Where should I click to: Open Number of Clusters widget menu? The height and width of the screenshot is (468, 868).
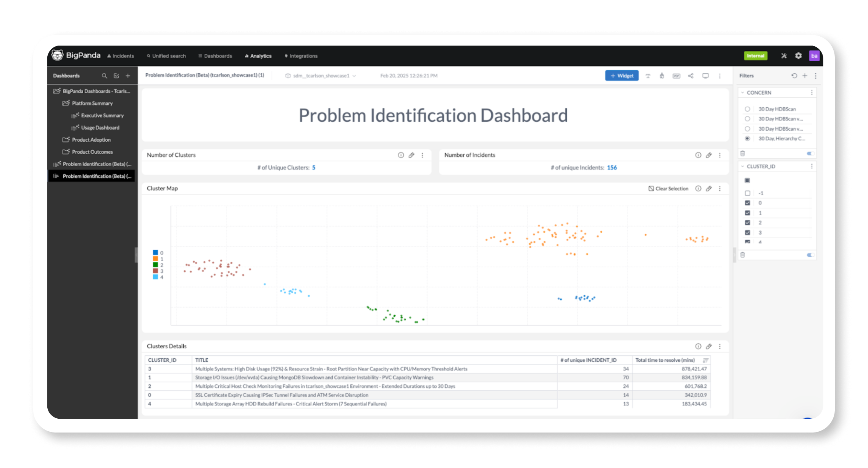pos(422,155)
